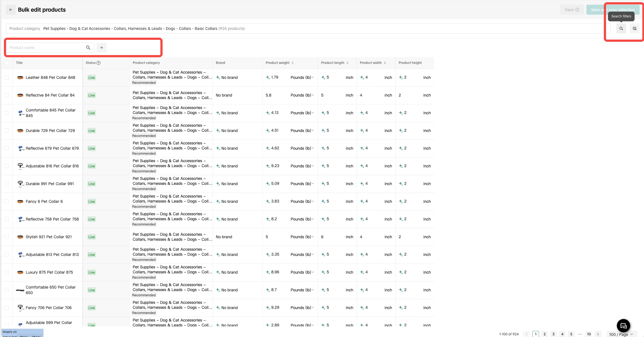Go to page 3 in pagination
This screenshot has width=644, height=337.
[553, 334]
